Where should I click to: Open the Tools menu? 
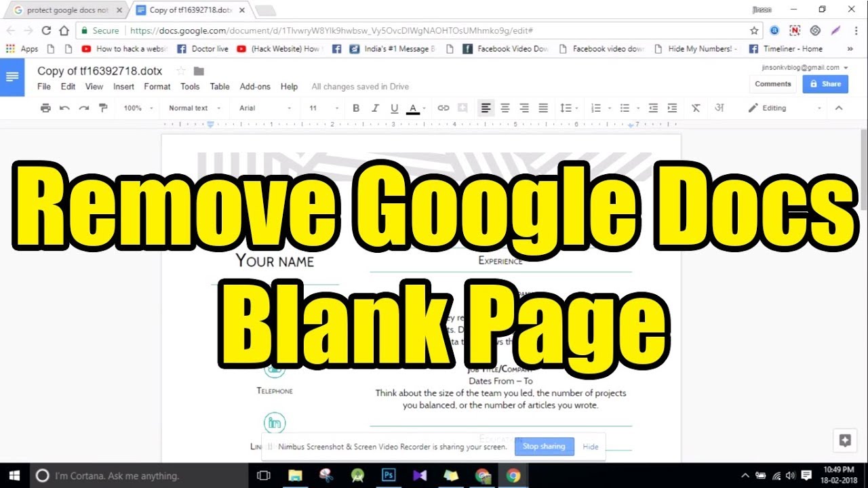pyautogui.click(x=190, y=87)
